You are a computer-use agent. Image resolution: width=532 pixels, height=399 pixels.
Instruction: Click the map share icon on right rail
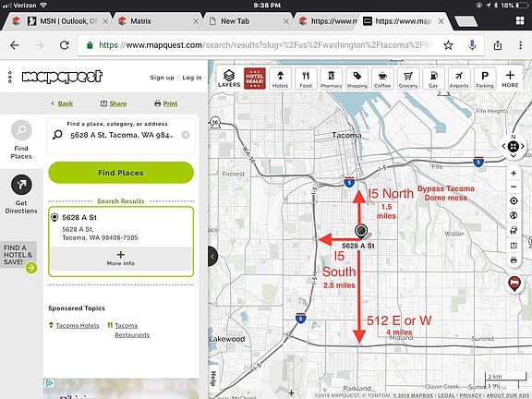514,245
